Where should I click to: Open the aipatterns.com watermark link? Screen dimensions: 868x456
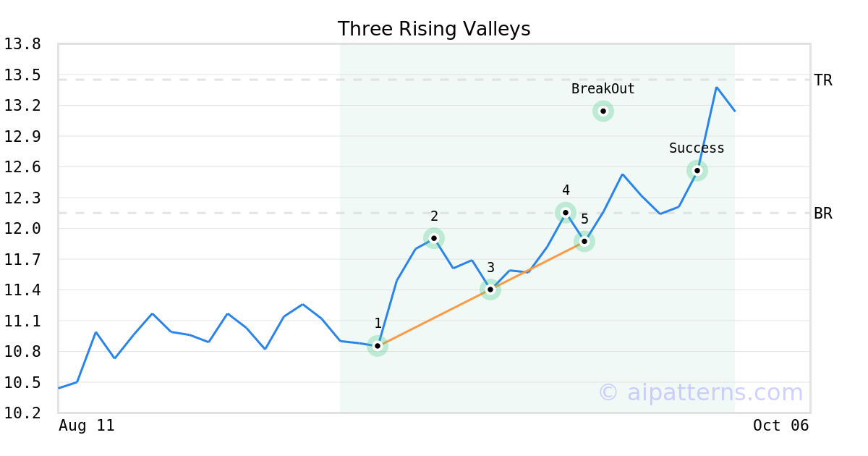(x=700, y=393)
